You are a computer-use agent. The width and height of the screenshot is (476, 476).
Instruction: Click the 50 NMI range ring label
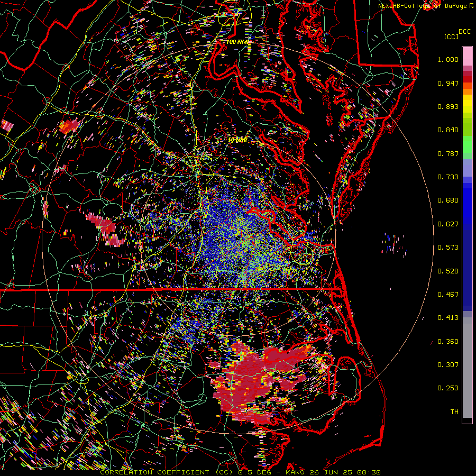click(x=237, y=140)
